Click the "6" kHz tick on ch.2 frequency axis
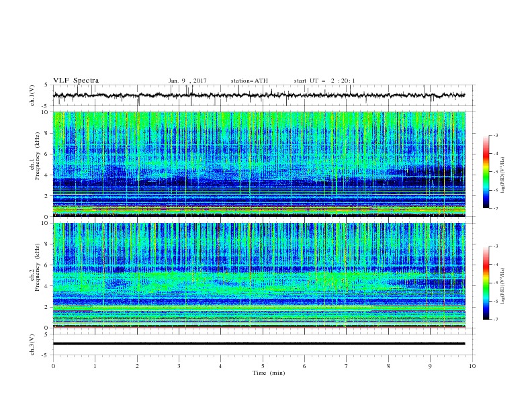This screenshot has width=532, height=411. pos(46,265)
